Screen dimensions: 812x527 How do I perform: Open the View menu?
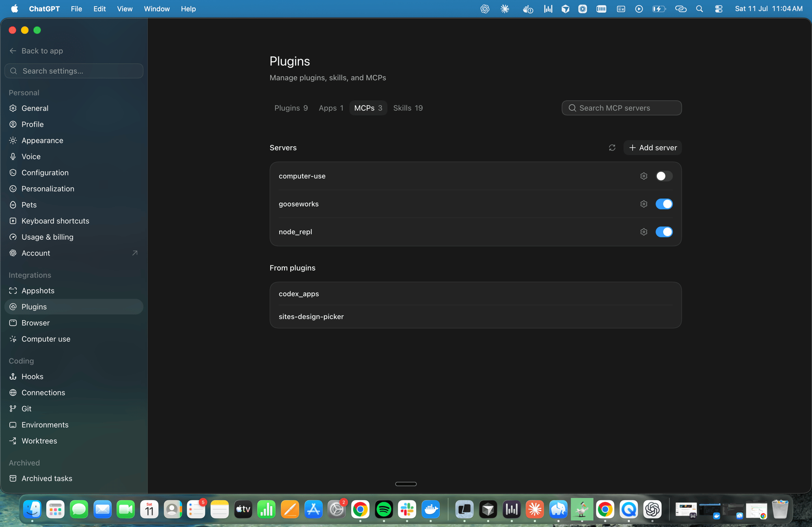(125, 9)
